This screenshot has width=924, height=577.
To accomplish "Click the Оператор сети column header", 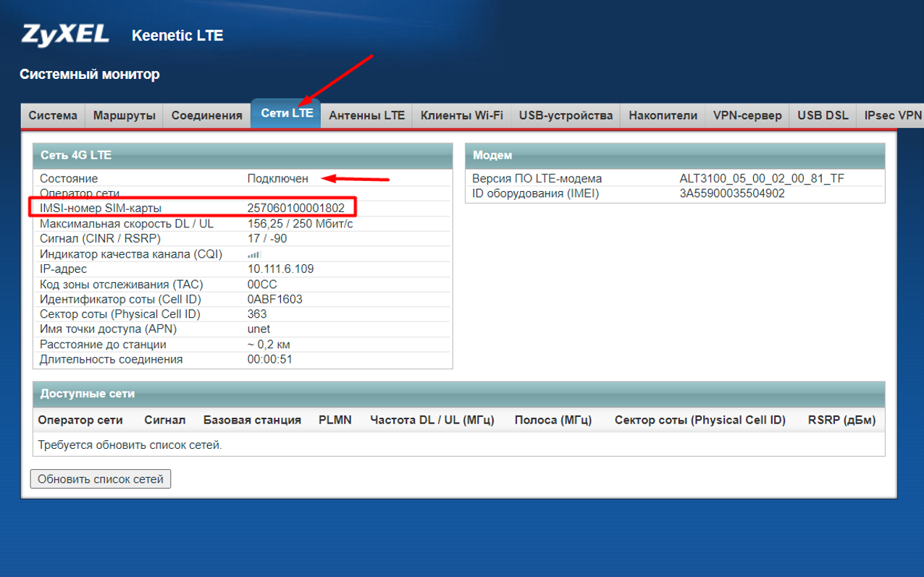I will point(80,420).
